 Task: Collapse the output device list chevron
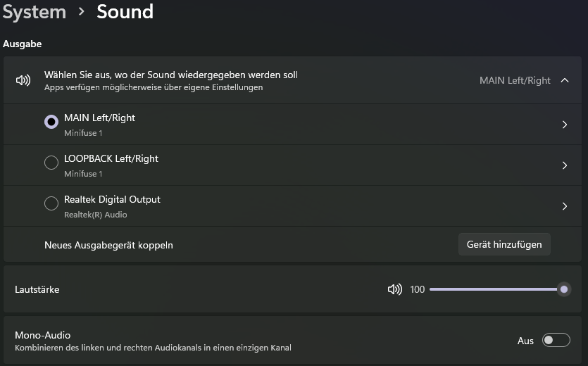point(565,80)
